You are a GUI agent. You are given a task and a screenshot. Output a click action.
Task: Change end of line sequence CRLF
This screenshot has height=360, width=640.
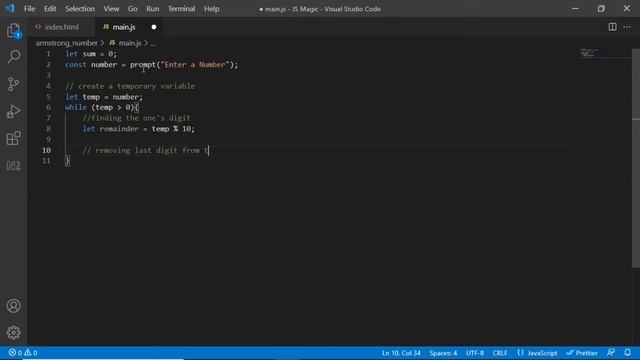pyautogui.click(x=500, y=353)
